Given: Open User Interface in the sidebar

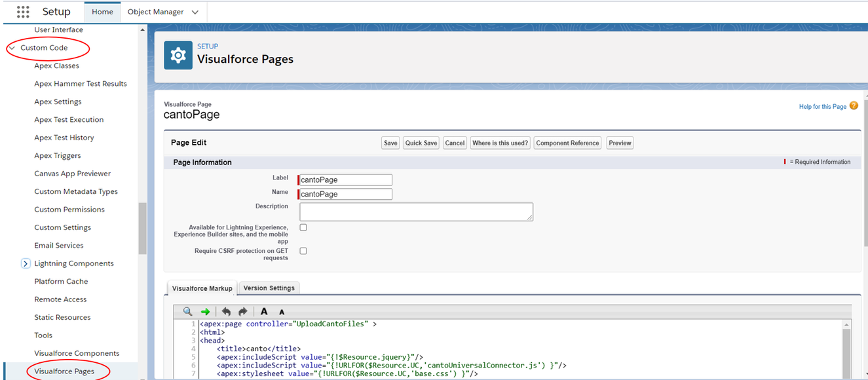Looking at the screenshot, I should 59,29.
